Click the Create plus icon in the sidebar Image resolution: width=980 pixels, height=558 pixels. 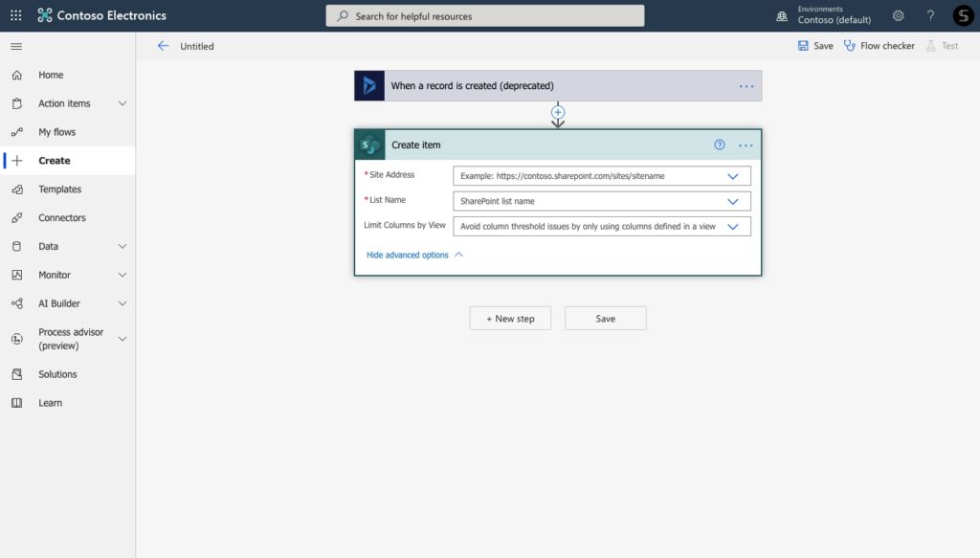[x=17, y=161]
